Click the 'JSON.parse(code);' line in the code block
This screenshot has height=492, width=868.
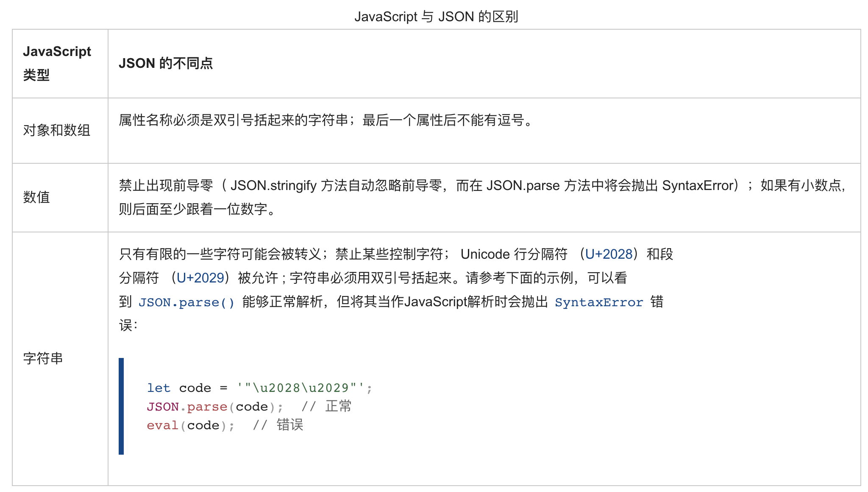[x=214, y=407]
